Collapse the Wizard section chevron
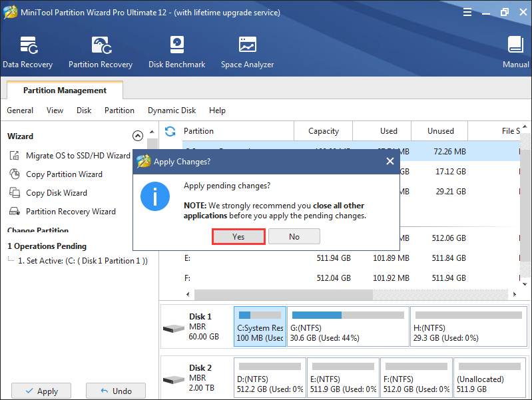 pyautogui.click(x=137, y=136)
